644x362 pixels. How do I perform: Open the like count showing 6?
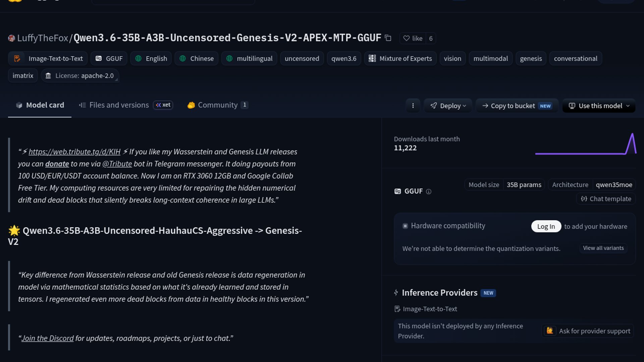pyautogui.click(x=431, y=38)
